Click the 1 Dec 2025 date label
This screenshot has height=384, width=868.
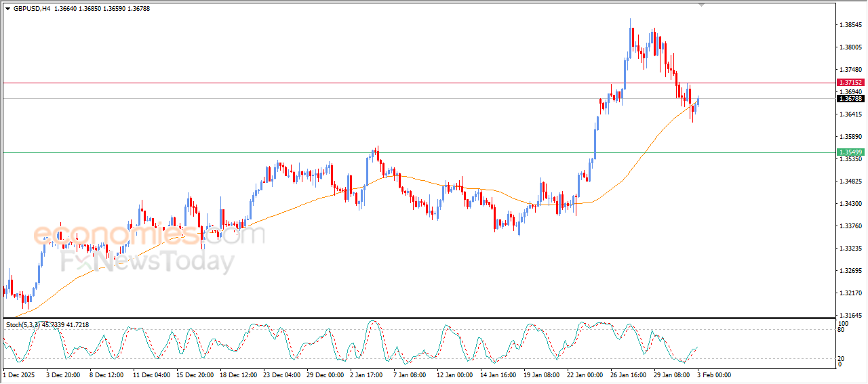point(19,375)
